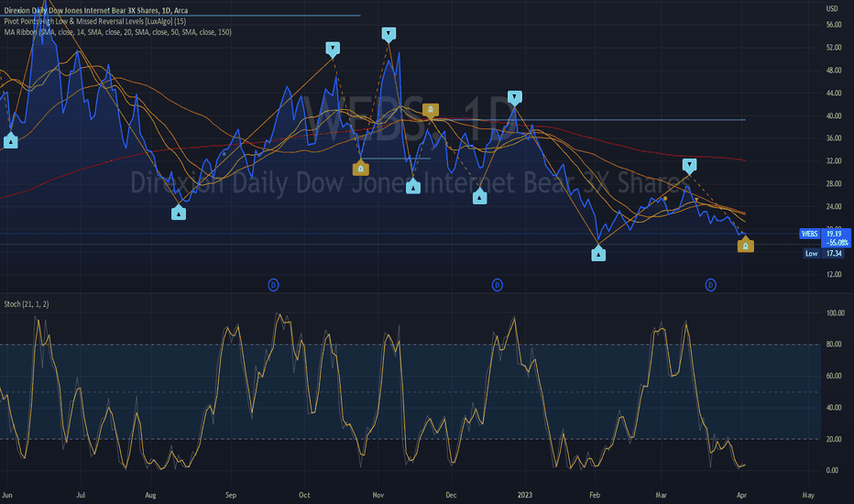Select the Stoch (21, 1, 2) legend
Screen dimensions: 854x504
click(27, 304)
